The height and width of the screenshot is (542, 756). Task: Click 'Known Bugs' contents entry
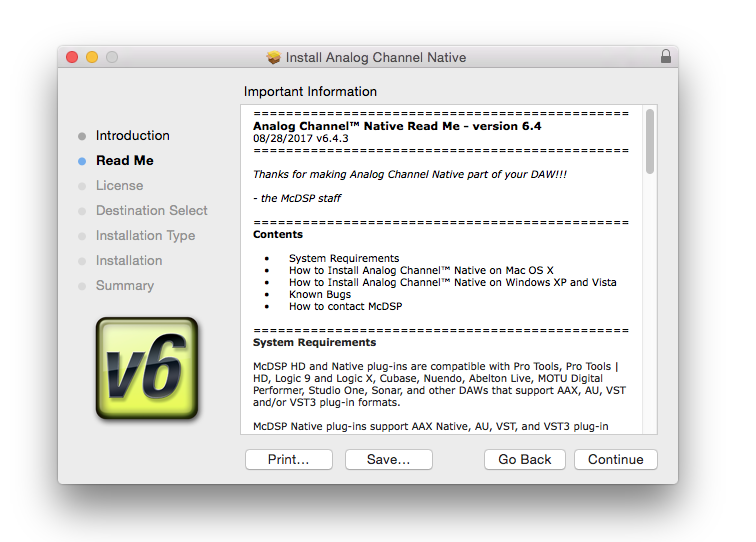tap(320, 294)
